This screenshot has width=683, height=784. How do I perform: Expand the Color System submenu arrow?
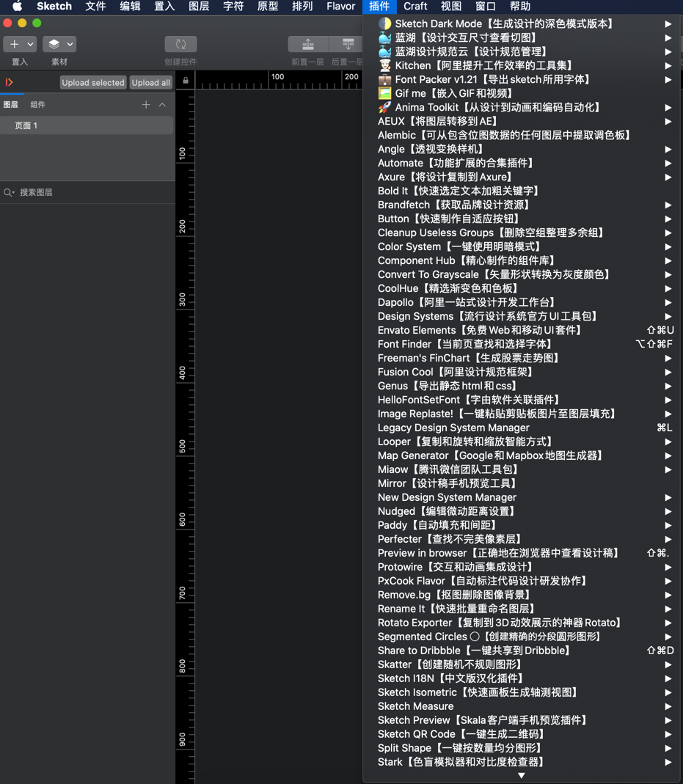tap(668, 246)
